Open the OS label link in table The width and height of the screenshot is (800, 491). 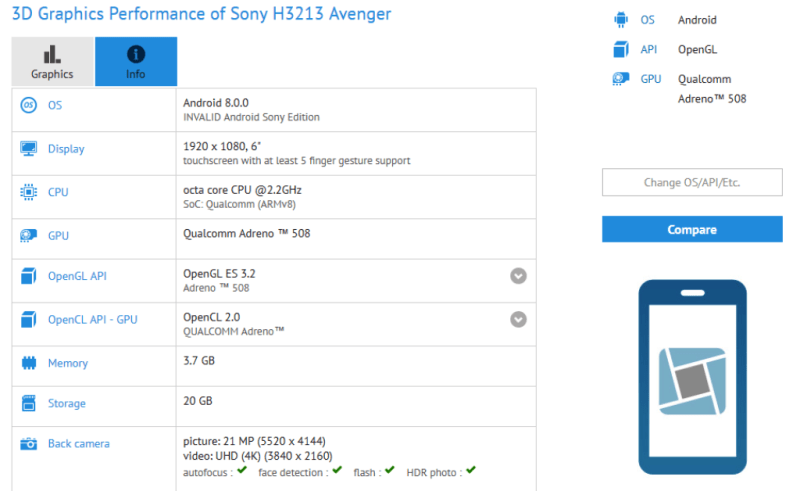(x=55, y=105)
